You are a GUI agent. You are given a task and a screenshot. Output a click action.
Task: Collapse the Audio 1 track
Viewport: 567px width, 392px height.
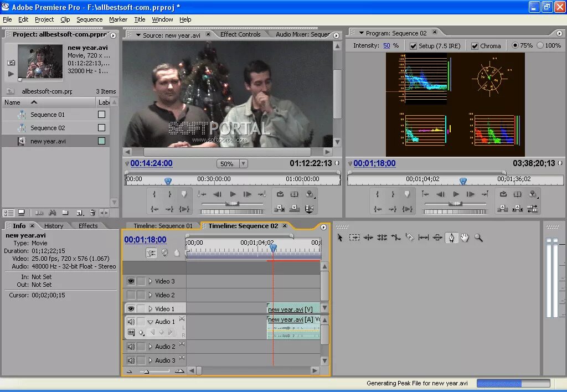150,322
